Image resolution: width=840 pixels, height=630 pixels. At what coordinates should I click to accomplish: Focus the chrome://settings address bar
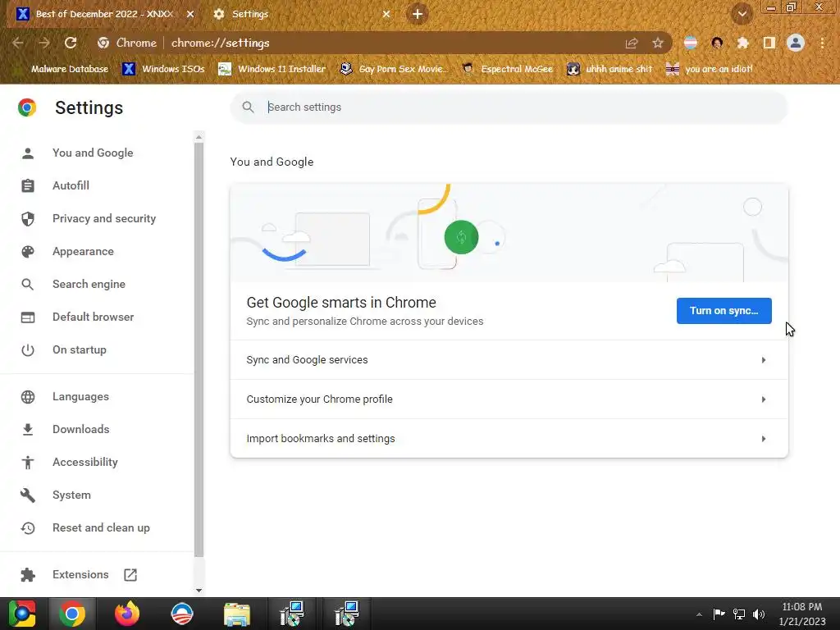(x=386, y=43)
